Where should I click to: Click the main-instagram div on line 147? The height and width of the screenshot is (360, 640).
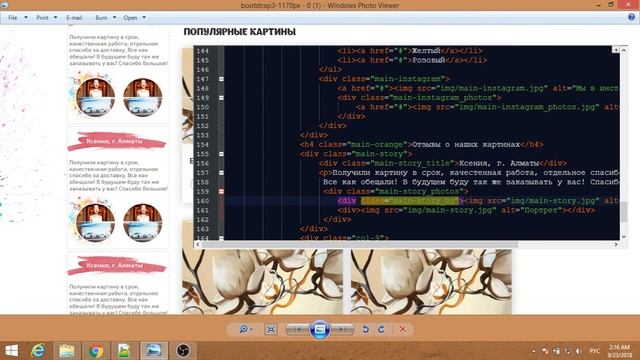(384, 79)
